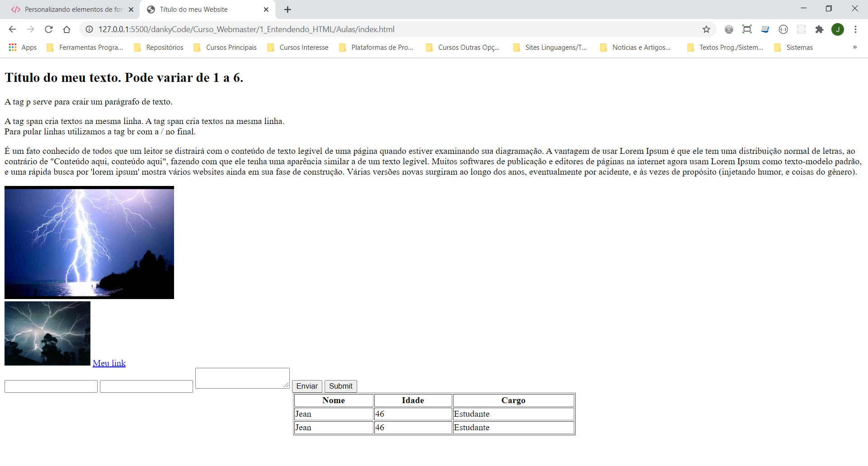Open the Apps grid shortcut

pos(23,48)
